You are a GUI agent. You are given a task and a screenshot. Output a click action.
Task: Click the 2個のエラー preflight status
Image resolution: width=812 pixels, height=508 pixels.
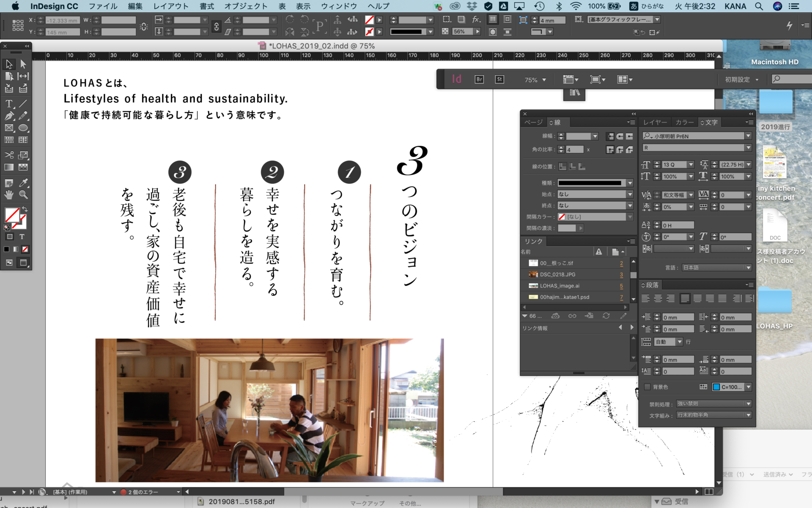tap(143, 492)
